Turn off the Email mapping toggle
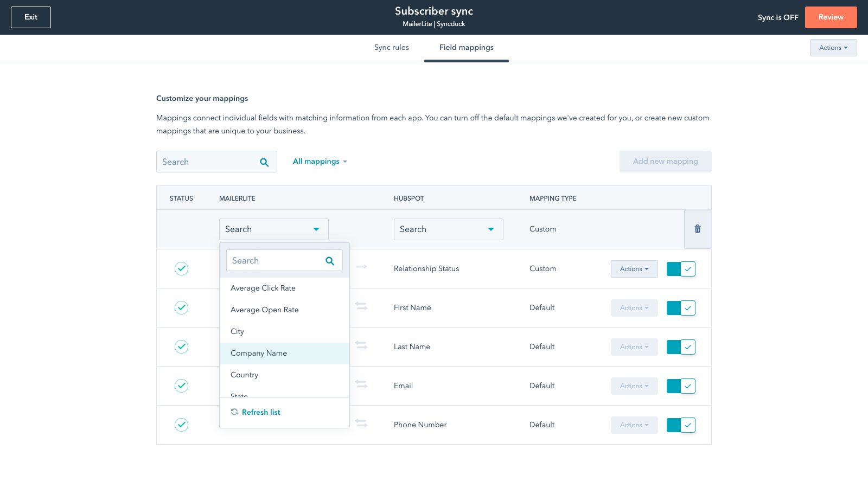The width and height of the screenshot is (868, 488). [x=681, y=386]
